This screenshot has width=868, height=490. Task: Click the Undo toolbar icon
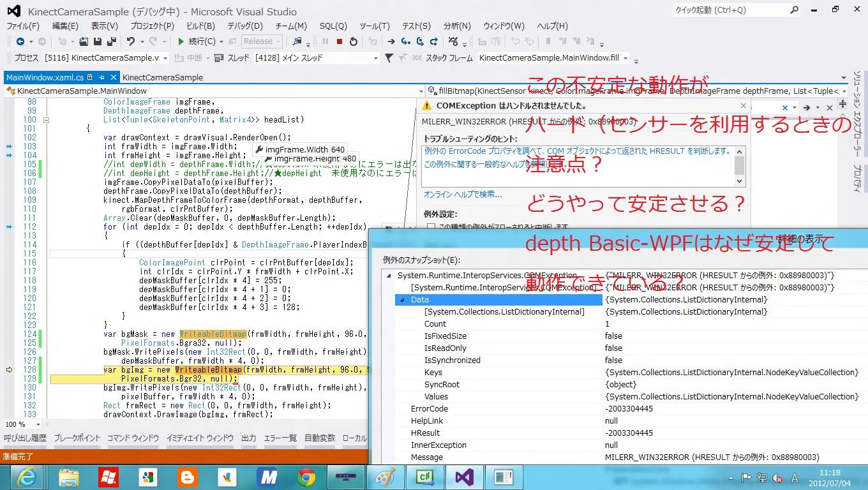(x=131, y=41)
